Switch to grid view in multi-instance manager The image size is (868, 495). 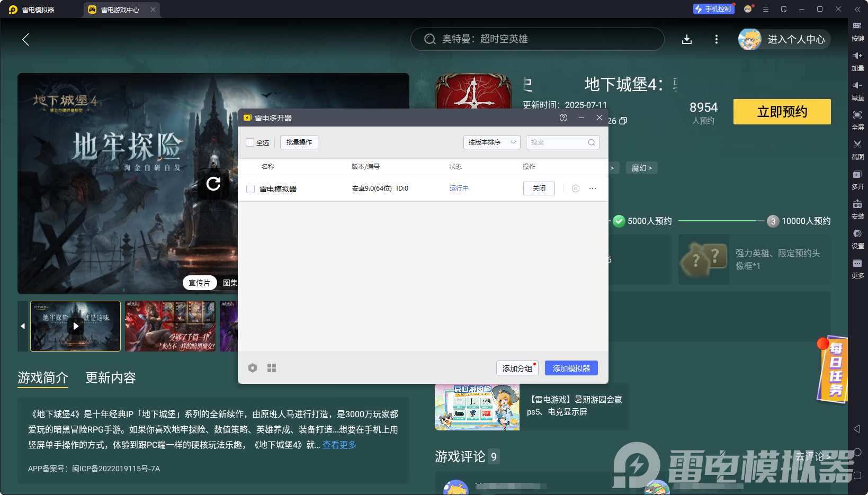coord(272,368)
